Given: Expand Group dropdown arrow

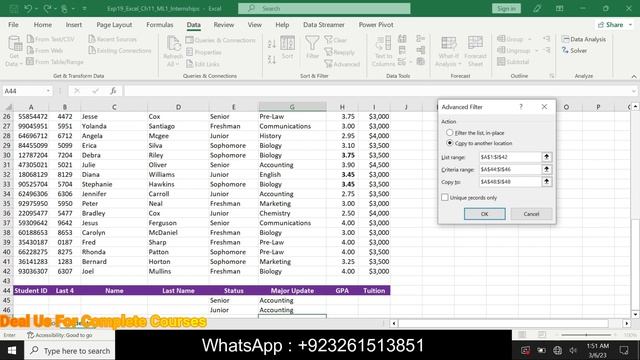Looking at the screenshot, I should tap(530, 39).
